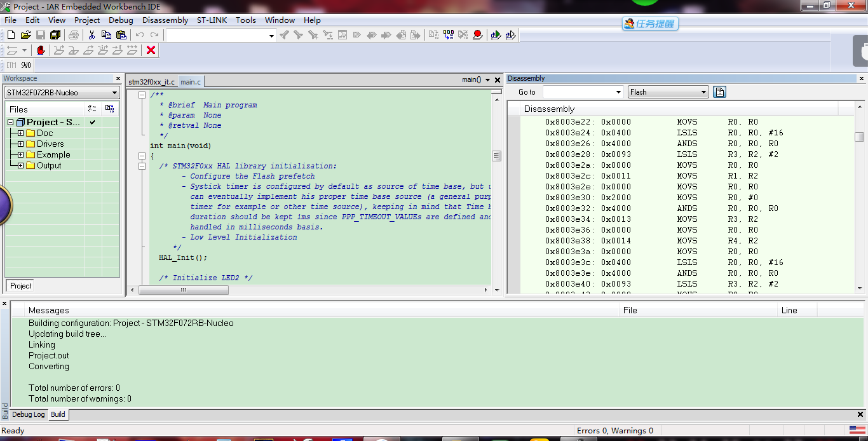Expand the Drivers folder in workspace tree

click(20, 144)
